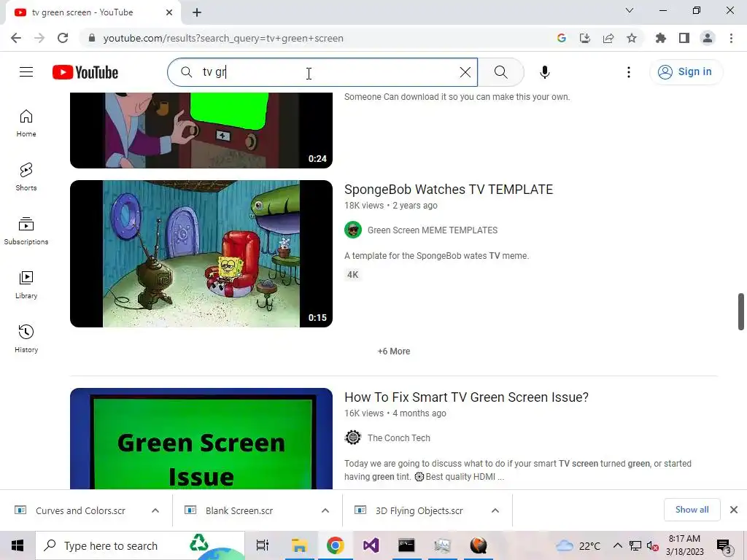Click the Google icon in address bar
Viewport: 747px width, 560px height.
(x=562, y=38)
